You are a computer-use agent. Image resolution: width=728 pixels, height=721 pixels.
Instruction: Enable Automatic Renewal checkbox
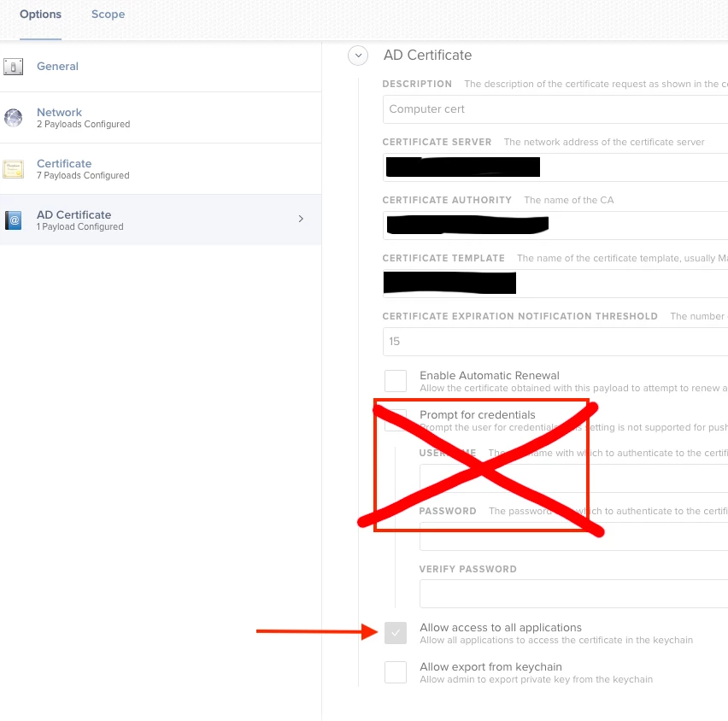[396, 381]
